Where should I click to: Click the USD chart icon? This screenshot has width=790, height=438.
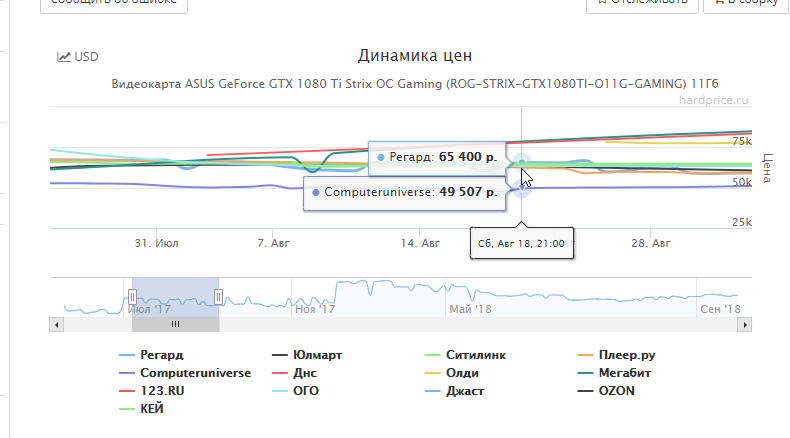(x=63, y=56)
